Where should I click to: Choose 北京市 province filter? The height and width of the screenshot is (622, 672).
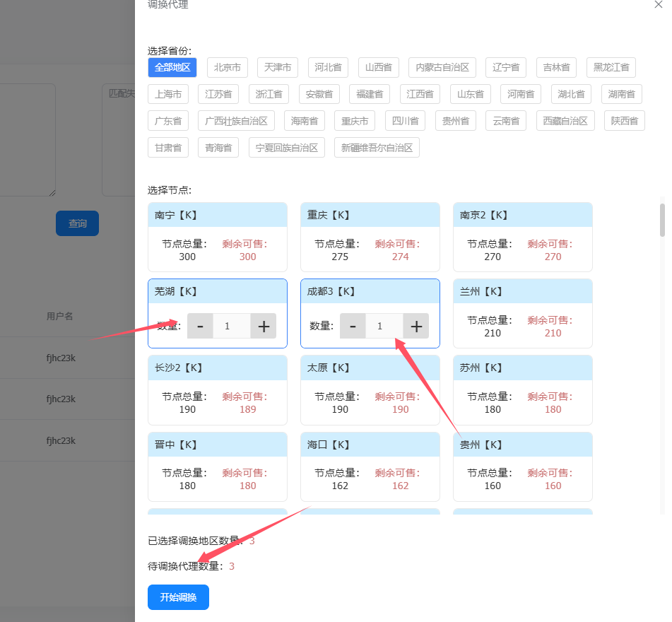coord(228,67)
